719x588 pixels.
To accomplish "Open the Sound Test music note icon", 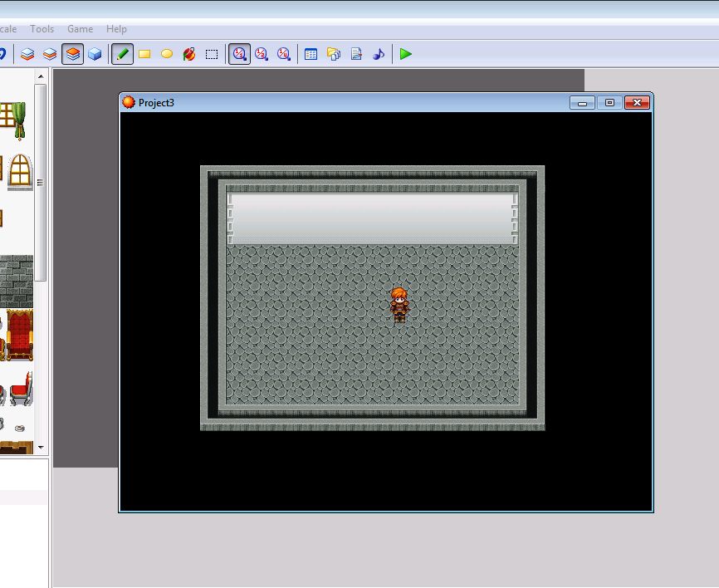I will (x=379, y=54).
